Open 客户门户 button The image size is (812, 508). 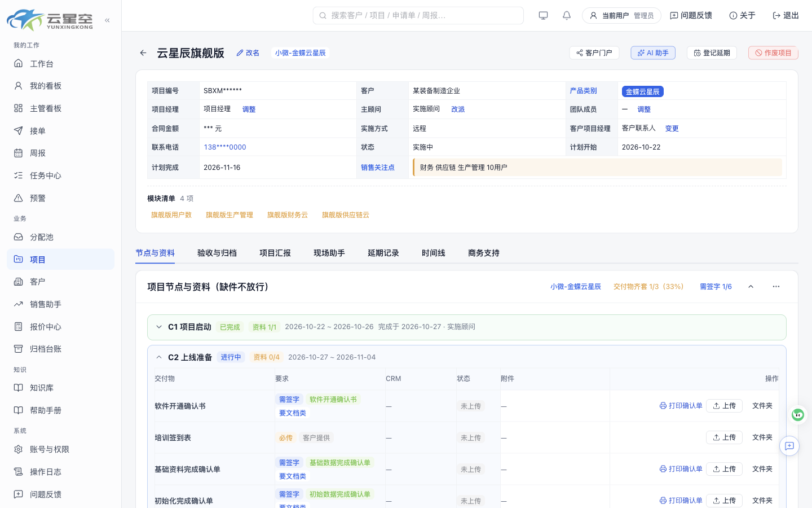point(594,53)
